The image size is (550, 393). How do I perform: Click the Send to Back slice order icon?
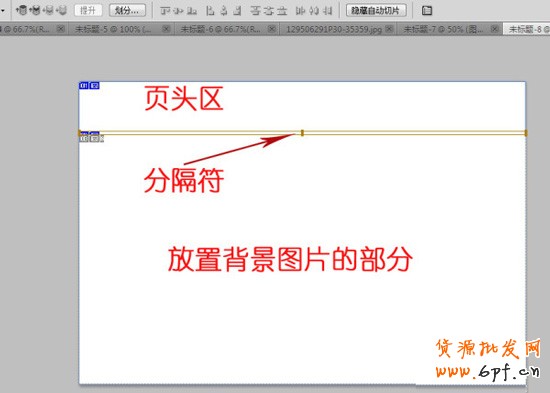click(x=61, y=10)
